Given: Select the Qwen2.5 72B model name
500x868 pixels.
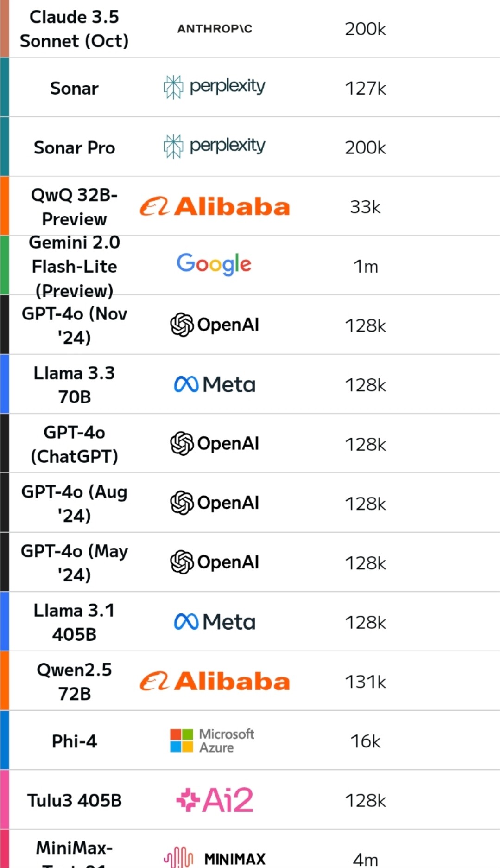Looking at the screenshot, I should click(x=74, y=682).
